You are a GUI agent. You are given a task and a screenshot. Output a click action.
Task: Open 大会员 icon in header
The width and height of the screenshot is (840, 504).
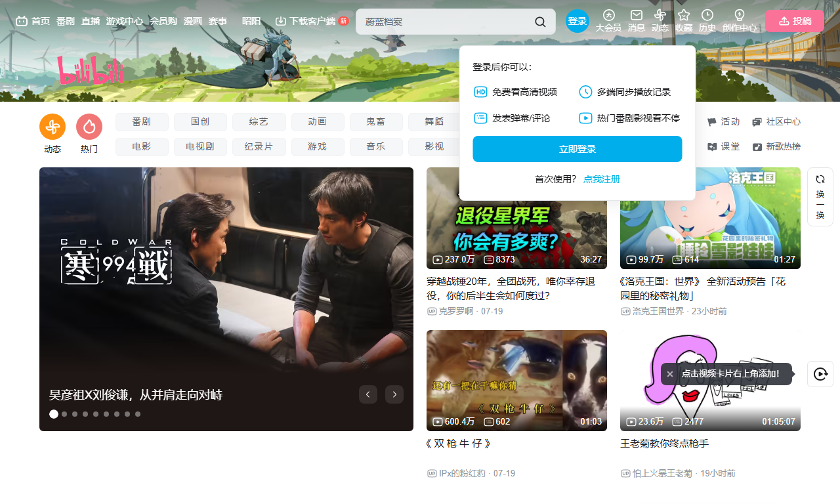[x=608, y=15]
